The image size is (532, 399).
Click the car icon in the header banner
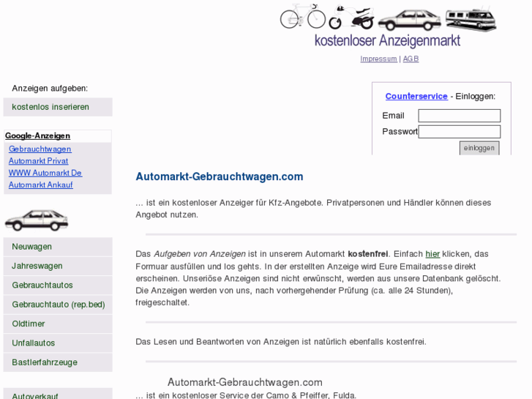410,20
